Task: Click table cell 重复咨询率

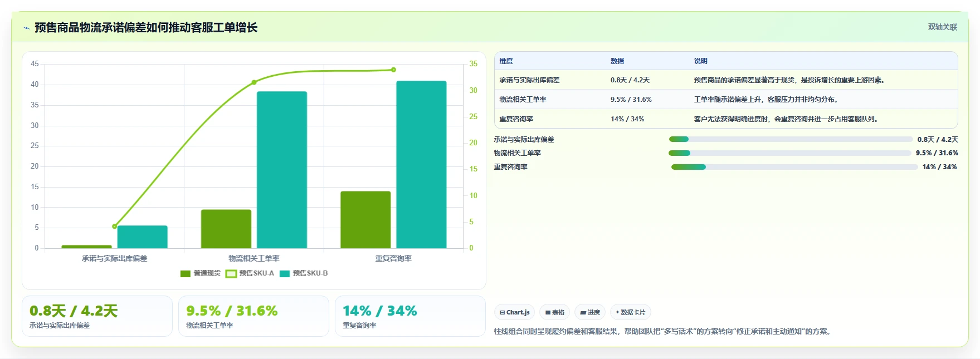Action: click(516, 119)
